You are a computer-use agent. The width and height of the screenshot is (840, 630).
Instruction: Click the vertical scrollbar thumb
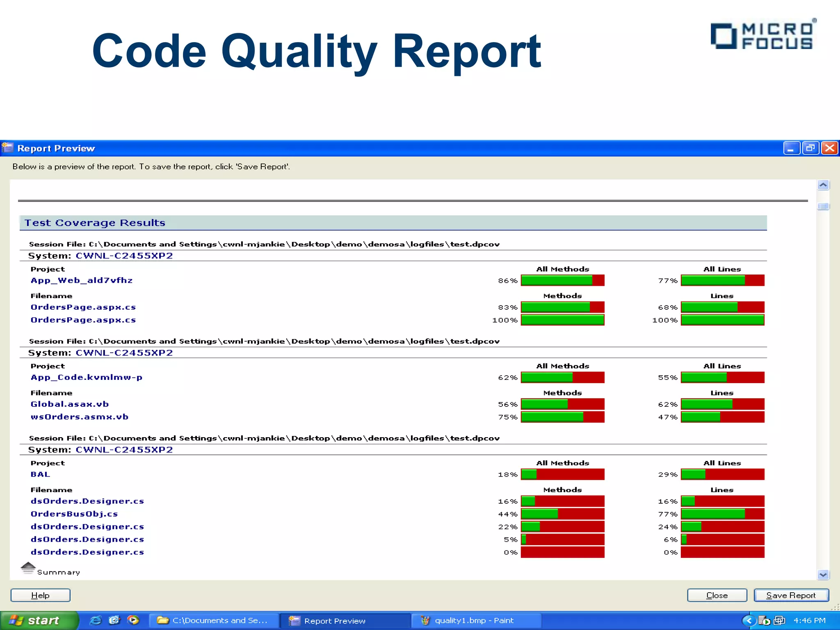click(x=823, y=206)
